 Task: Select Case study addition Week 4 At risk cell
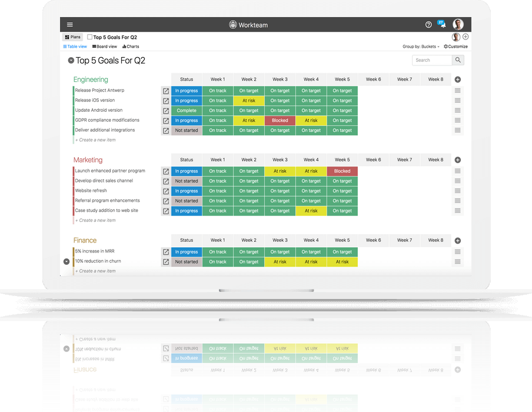click(311, 211)
